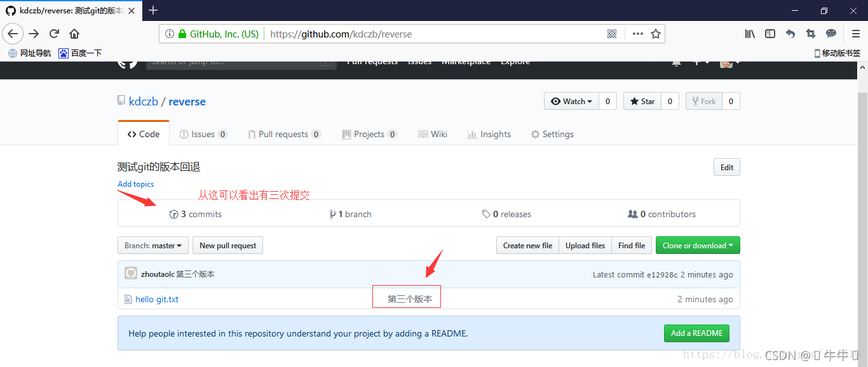Open the latest commit hash e12928c
Viewport: 868px width, 367px height.
coord(662,275)
